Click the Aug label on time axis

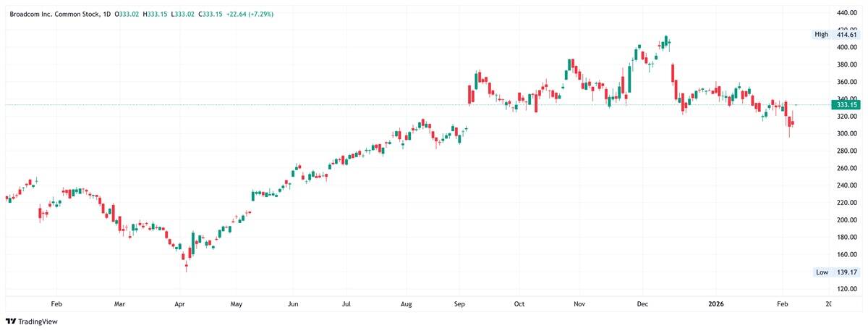(x=407, y=305)
